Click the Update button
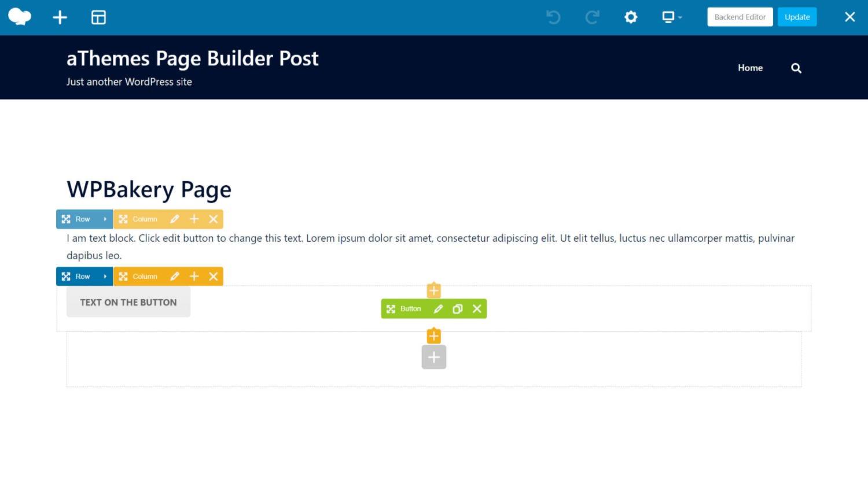The width and height of the screenshot is (868, 497). 797,17
